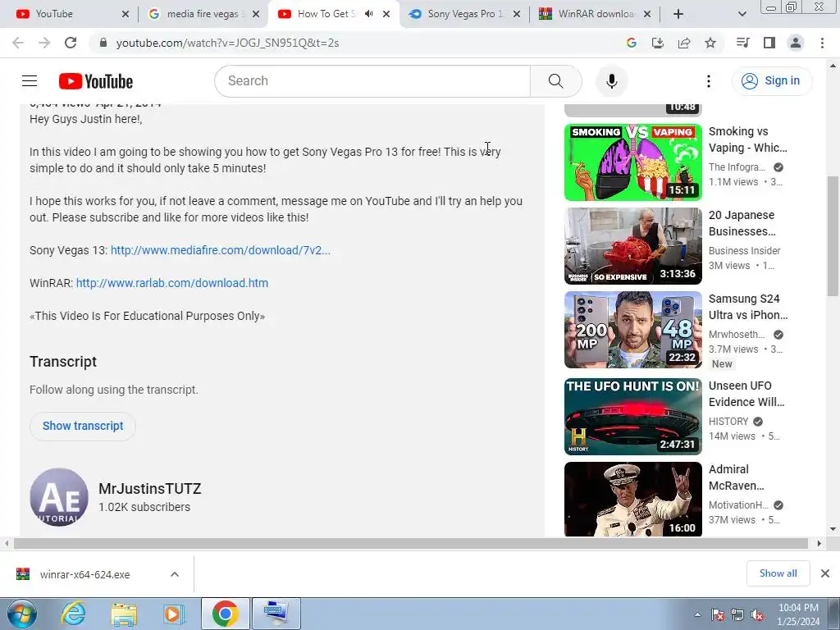840x630 pixels.
Task: Start voice search with microphone icon
Action: 611,81
